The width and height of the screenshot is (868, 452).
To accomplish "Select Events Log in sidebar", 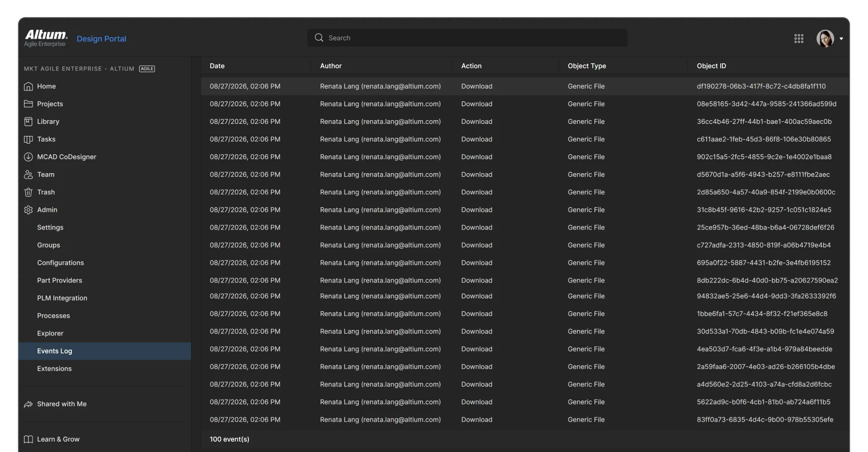I will 104,351.
